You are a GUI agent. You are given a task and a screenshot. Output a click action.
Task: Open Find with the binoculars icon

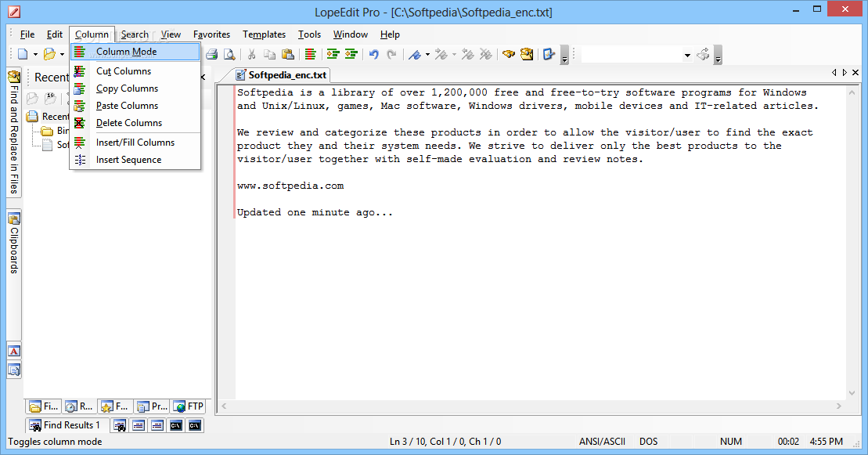(x=508, y=54)
